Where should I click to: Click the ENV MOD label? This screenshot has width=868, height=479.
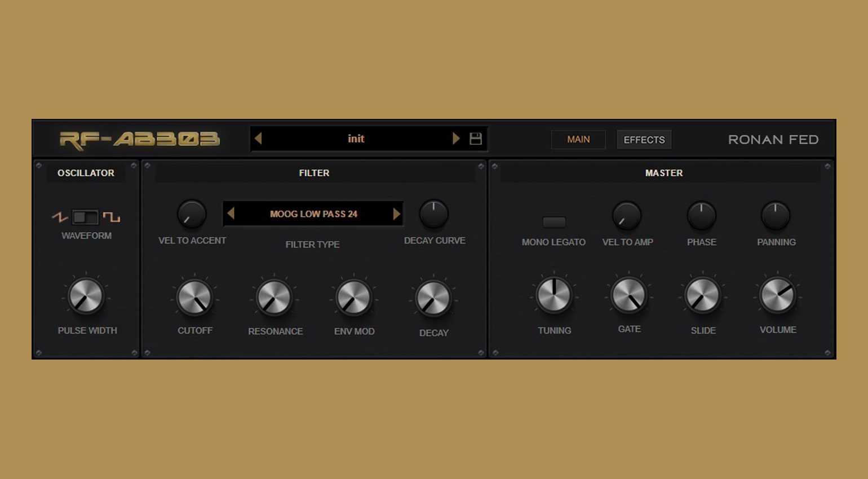[x=354, y=331]
